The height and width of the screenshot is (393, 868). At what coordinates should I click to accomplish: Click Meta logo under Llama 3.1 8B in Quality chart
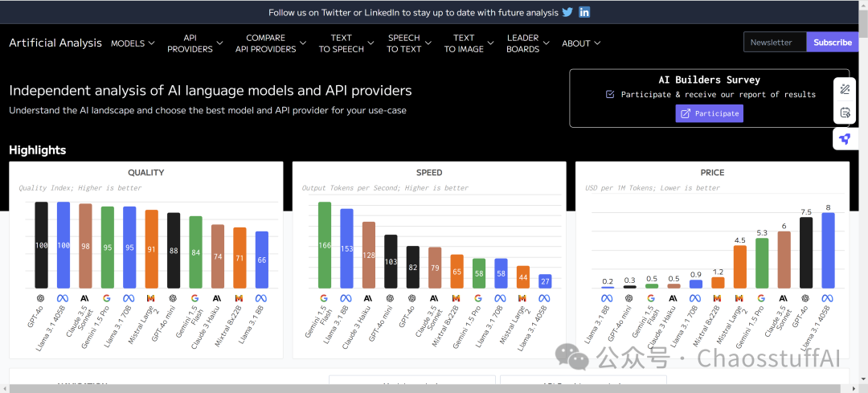261,297
